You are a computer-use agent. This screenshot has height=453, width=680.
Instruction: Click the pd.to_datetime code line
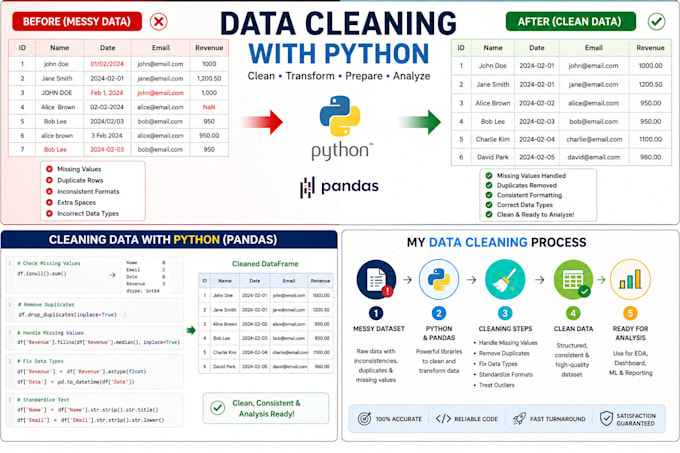point(76,382)
